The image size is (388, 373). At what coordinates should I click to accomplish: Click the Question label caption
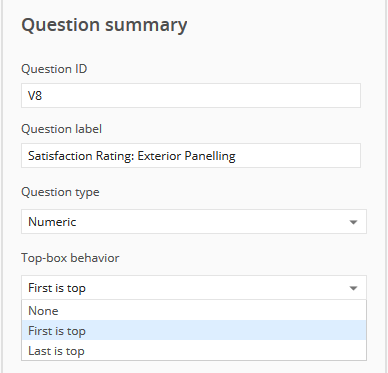tap(61, 129)
